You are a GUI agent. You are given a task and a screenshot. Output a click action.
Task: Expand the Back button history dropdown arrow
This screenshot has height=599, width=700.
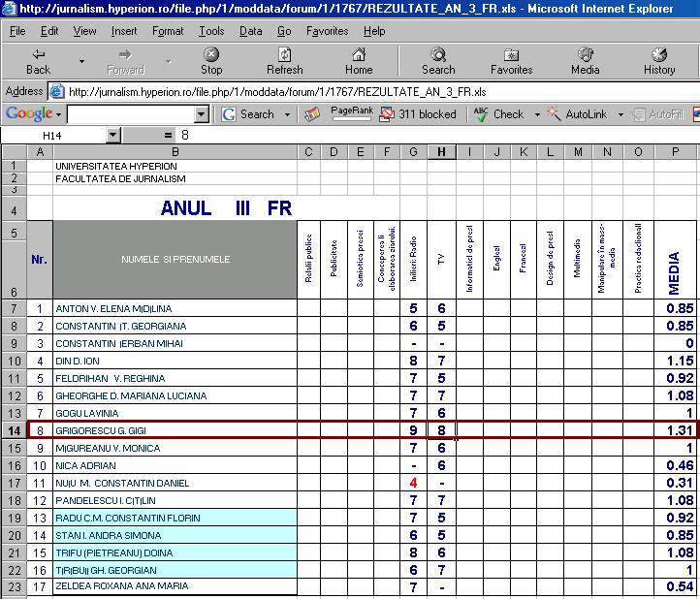tap(81, 61)
